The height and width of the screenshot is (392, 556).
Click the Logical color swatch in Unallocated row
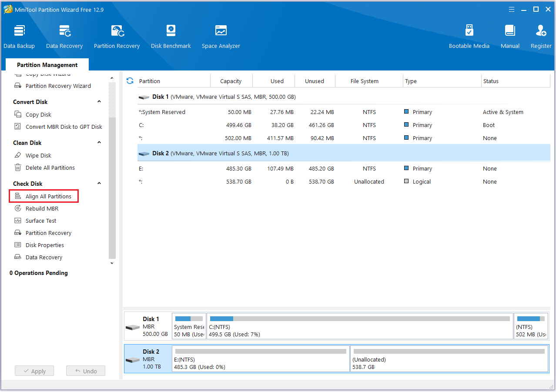click(406, 181)
